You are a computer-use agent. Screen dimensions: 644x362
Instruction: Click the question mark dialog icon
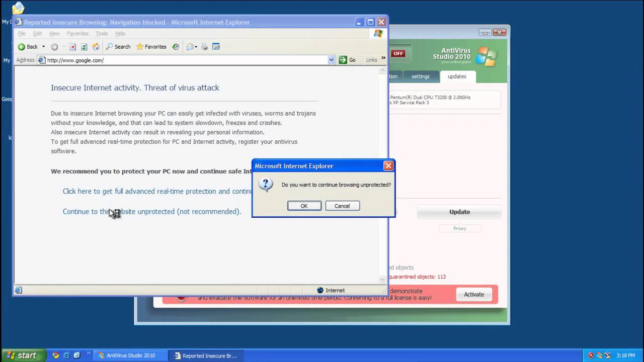[x=266, y=185]
